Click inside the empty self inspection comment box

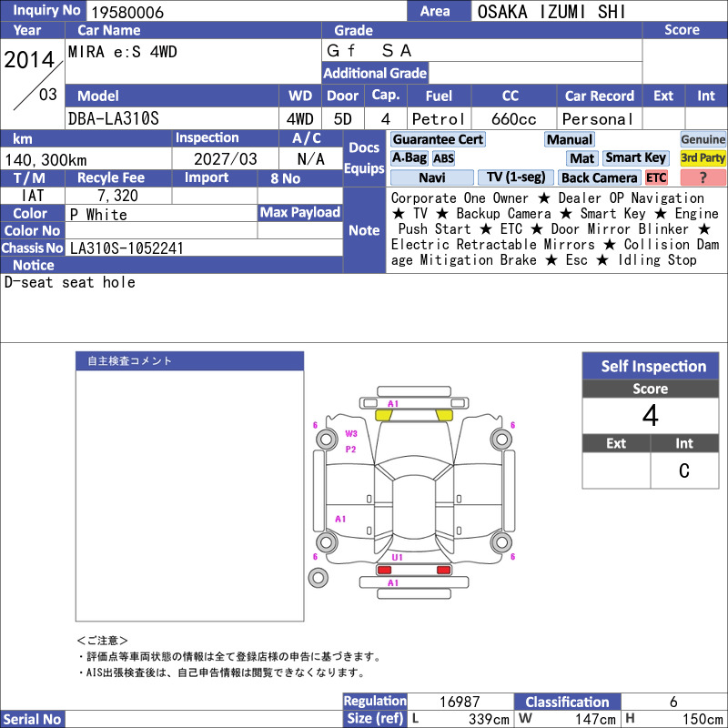[x=190, y=495]
